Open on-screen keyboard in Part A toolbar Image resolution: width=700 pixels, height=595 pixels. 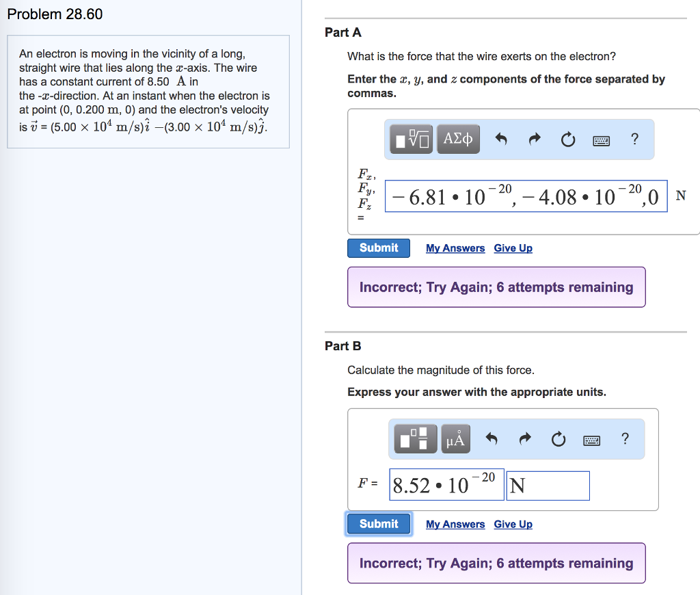click(x=601, y=139)
